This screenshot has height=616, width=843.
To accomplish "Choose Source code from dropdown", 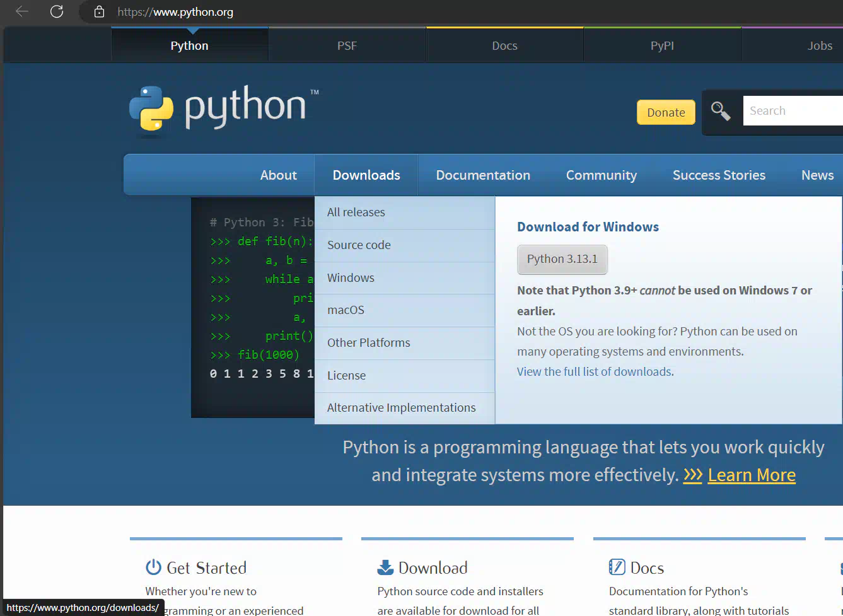I will coord(405,245).
